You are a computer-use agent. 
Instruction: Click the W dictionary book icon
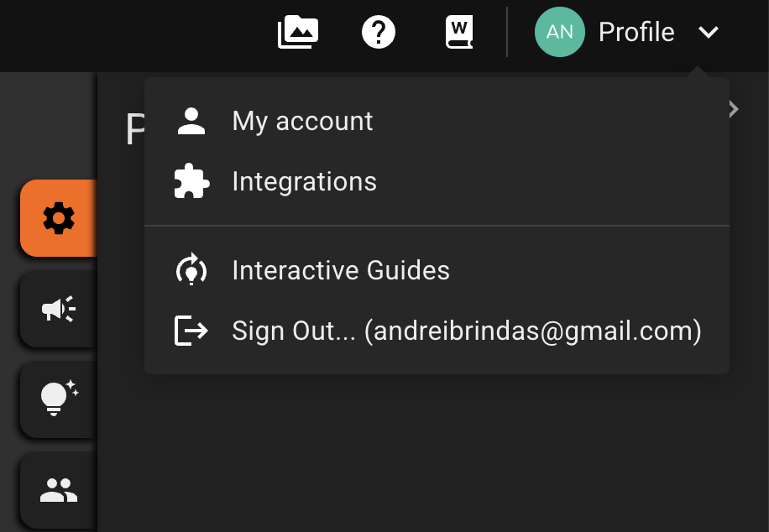click(x=458, y=32)
